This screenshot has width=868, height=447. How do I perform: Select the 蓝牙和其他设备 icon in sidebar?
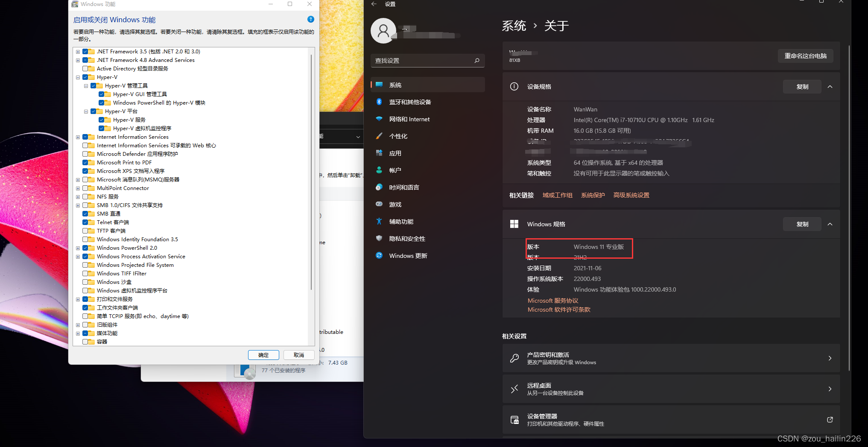(380, 102)
